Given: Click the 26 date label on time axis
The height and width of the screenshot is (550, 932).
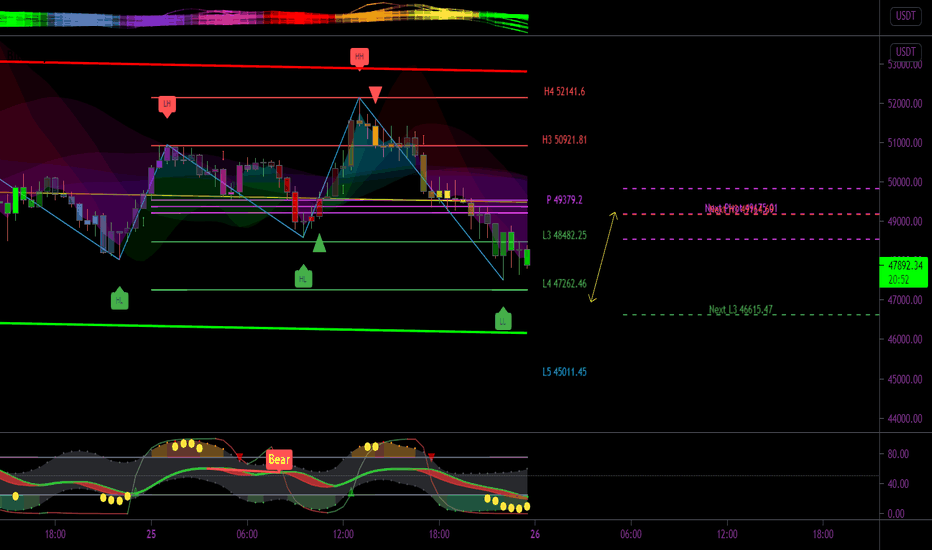Looking at the screenshot, I should point(535,534).
